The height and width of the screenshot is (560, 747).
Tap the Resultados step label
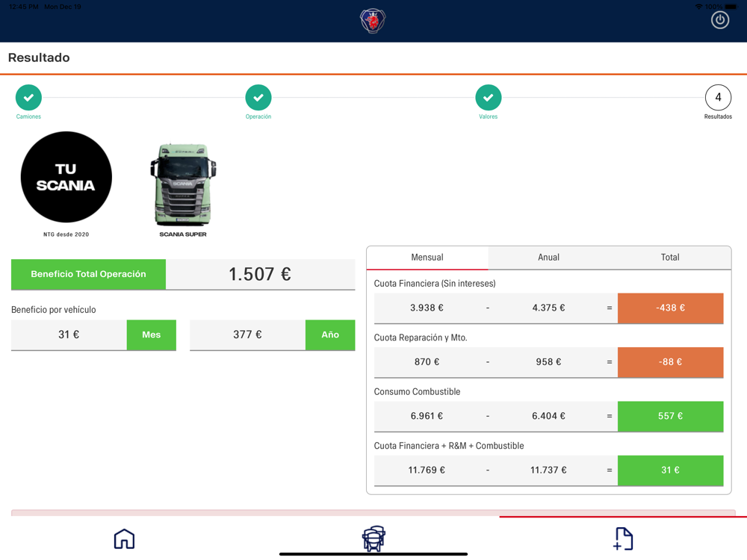click(x=718, y=116)
